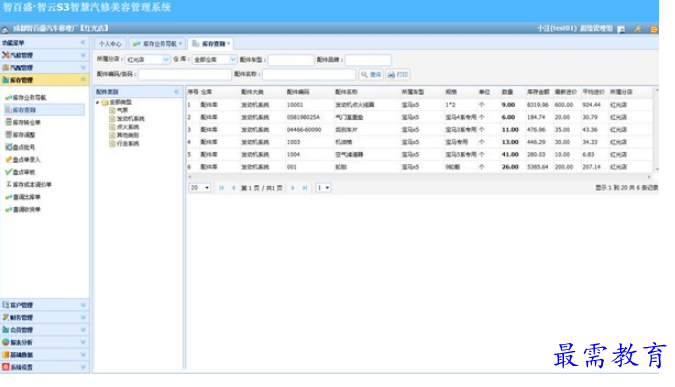Click into the 配件编码/条码 input field
The image size is (675, 387).
click(185, 75)
